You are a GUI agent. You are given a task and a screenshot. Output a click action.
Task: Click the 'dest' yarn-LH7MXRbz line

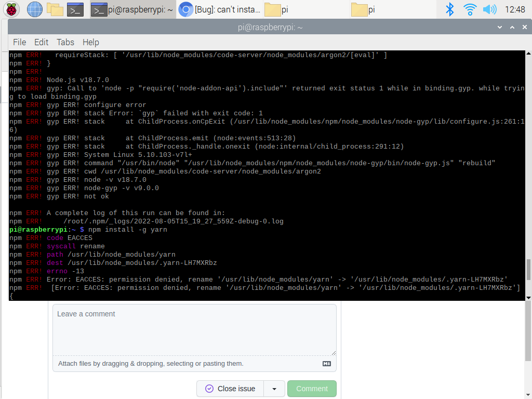tap(131, 263)
